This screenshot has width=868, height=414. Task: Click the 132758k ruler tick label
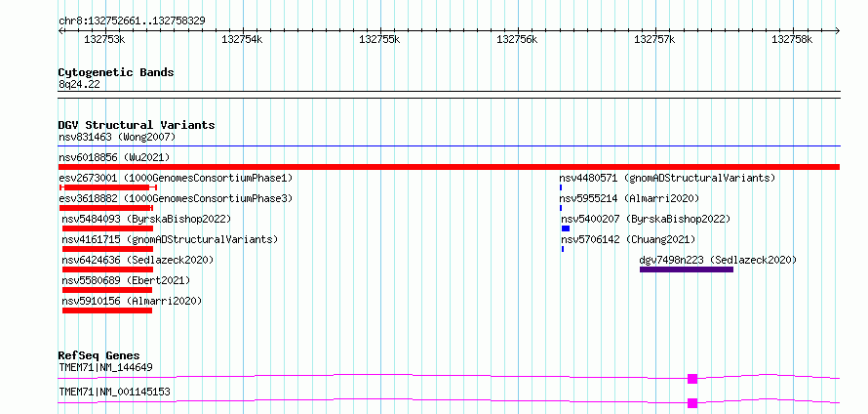792,39
